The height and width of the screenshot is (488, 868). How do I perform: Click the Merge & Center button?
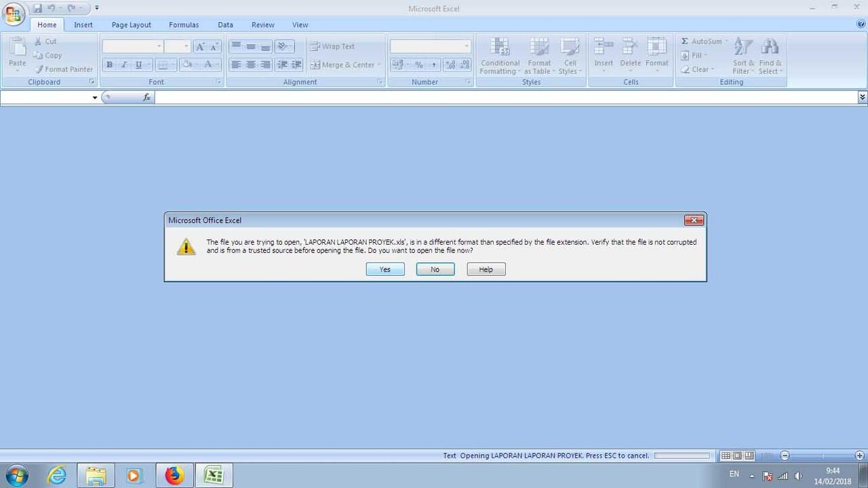pos(345,65)
